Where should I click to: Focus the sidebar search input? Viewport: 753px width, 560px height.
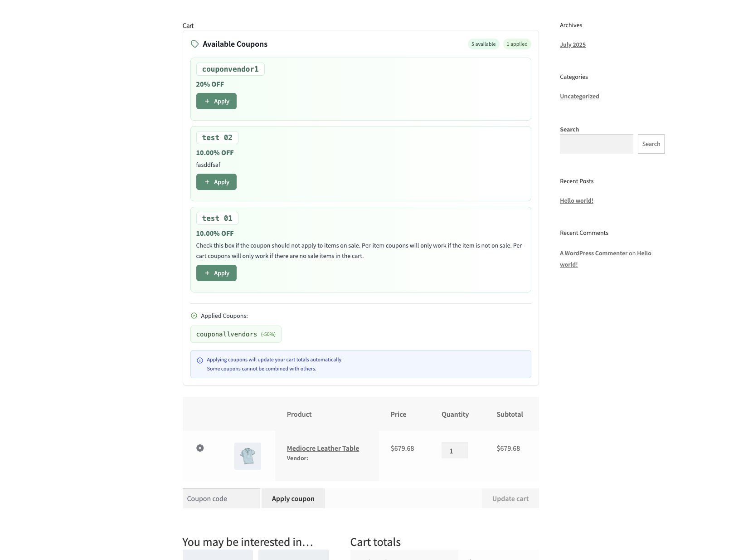[x=596, y=144]
